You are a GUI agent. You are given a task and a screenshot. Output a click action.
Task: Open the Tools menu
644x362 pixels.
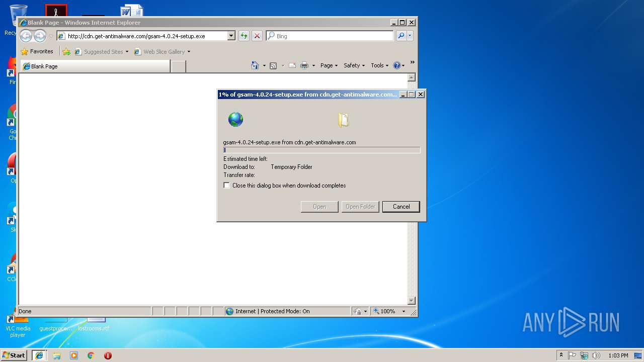[379, 65]
